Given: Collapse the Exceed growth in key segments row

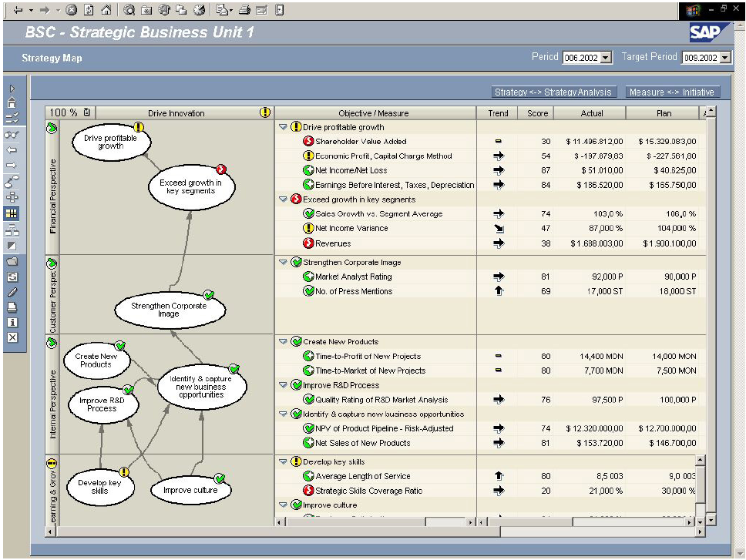Looking at the screenshot, I should click(283, 200).
